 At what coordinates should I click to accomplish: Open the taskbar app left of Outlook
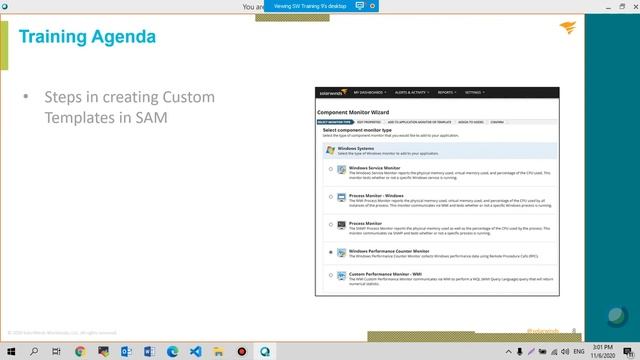(103, 351)
